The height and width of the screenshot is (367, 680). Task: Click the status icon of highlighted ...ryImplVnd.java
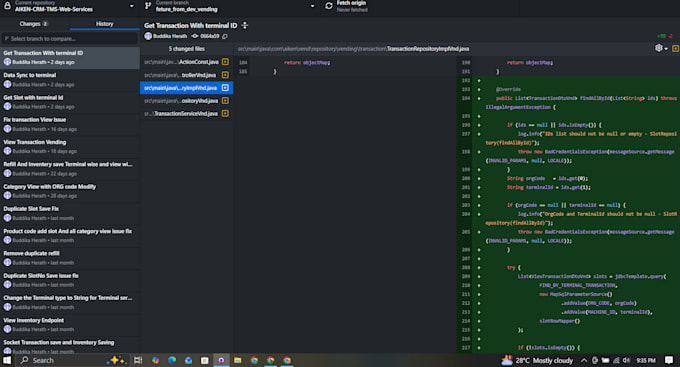click(225, 88)
